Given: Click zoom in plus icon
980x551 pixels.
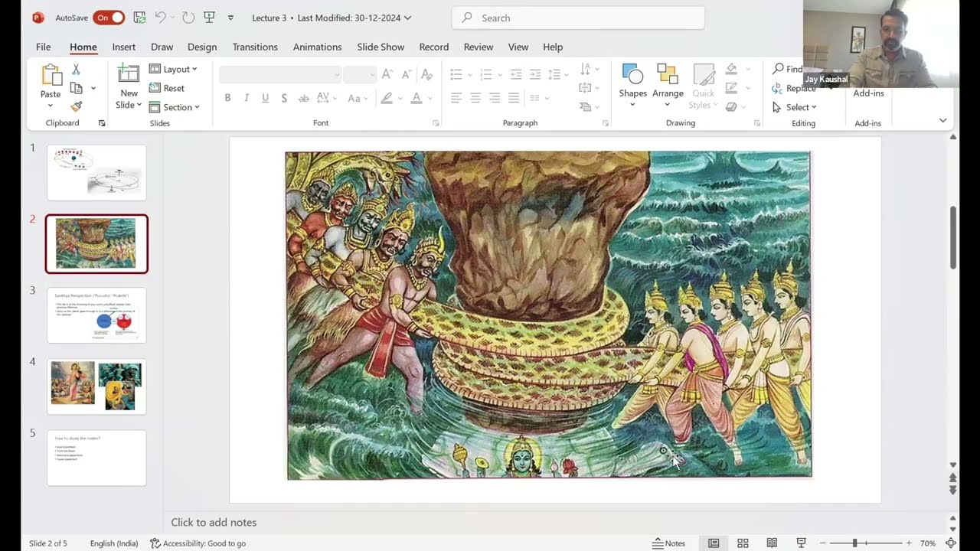Looking at the screenshot, I should pyautogui.click(x=909, y=543).
